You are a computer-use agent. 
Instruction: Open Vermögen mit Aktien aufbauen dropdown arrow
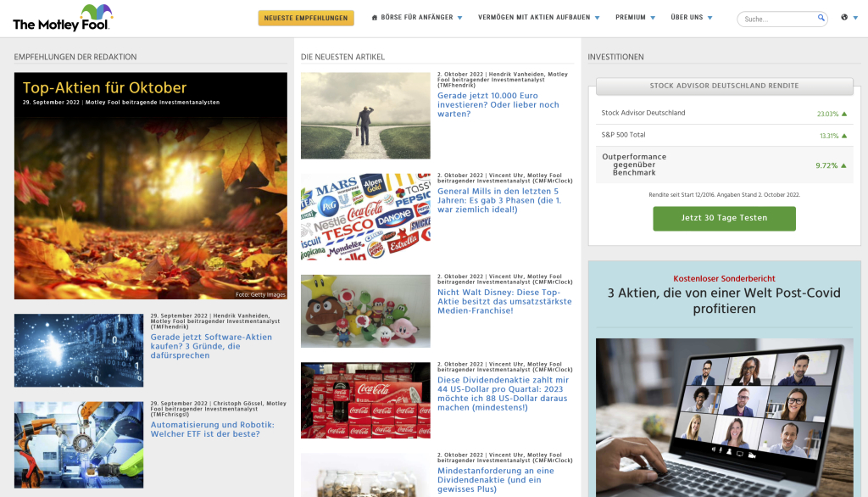597,18
